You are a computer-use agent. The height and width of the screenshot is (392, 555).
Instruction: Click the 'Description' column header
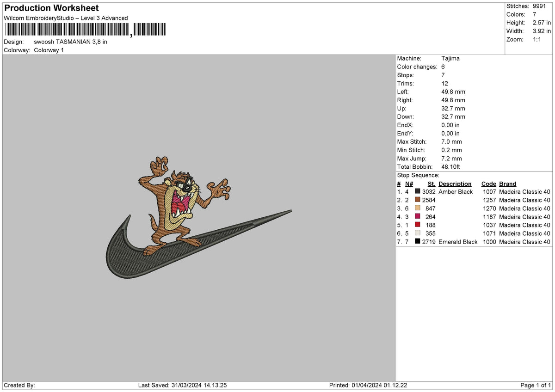(x=455, y=184)
